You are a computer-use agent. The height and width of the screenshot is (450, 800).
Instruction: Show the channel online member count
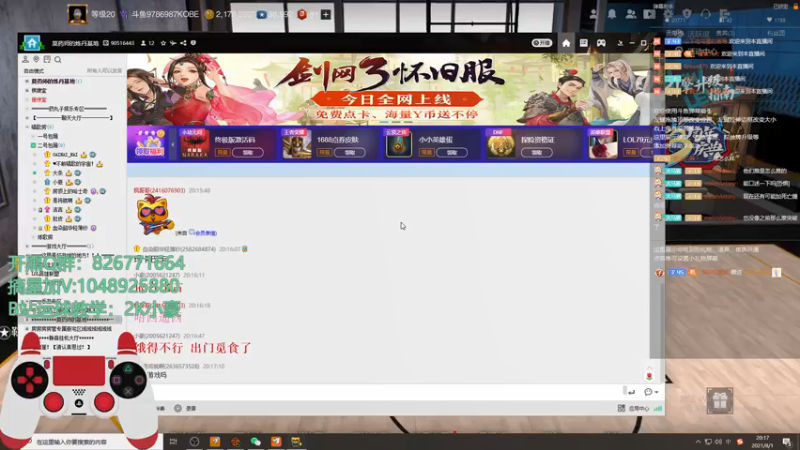click(x=147, y=43)
